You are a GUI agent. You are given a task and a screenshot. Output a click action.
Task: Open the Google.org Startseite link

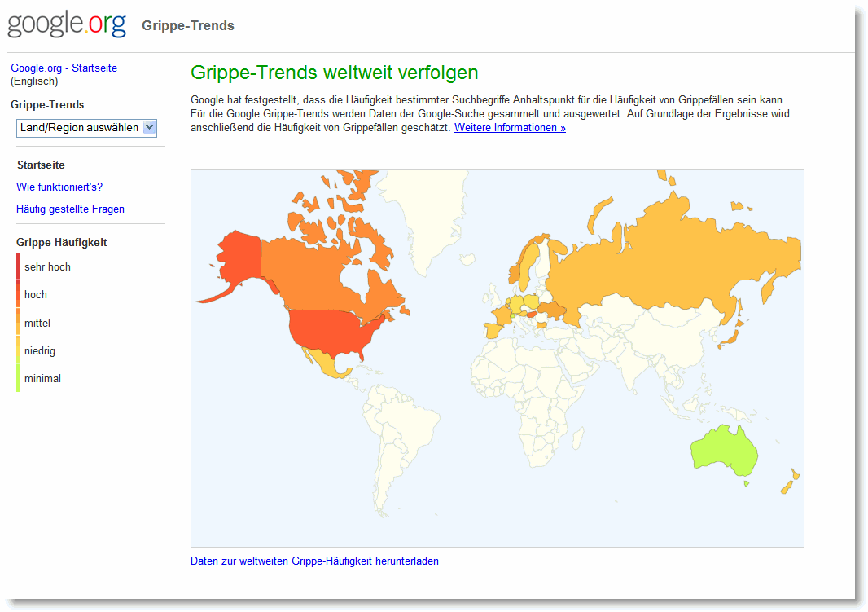pos(64,68)
